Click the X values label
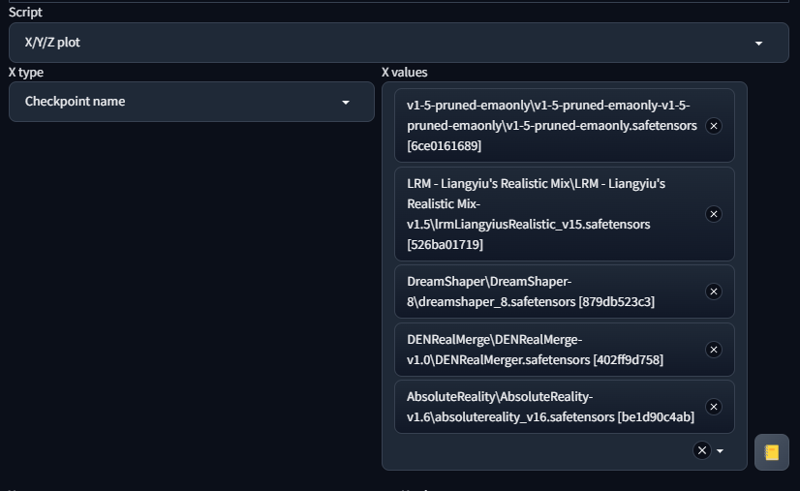 [x=405, y=72]
